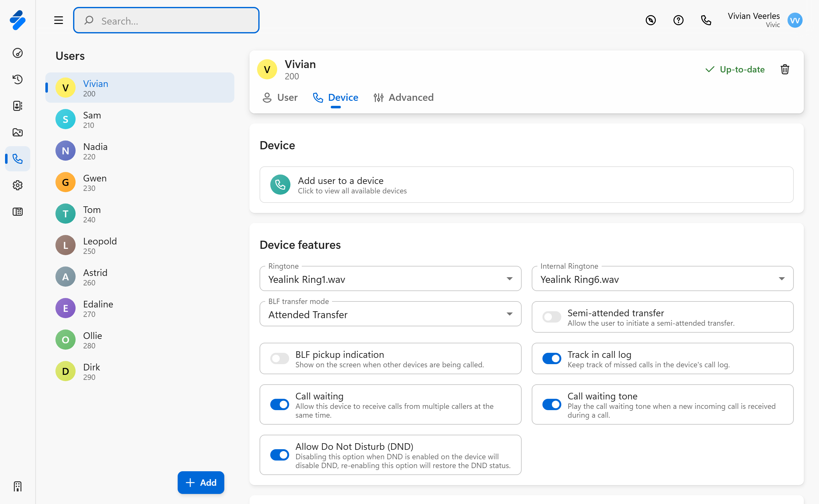Select user Dirk 290
The height and width of the screenshot is (504, 819).
coord(140,371)
